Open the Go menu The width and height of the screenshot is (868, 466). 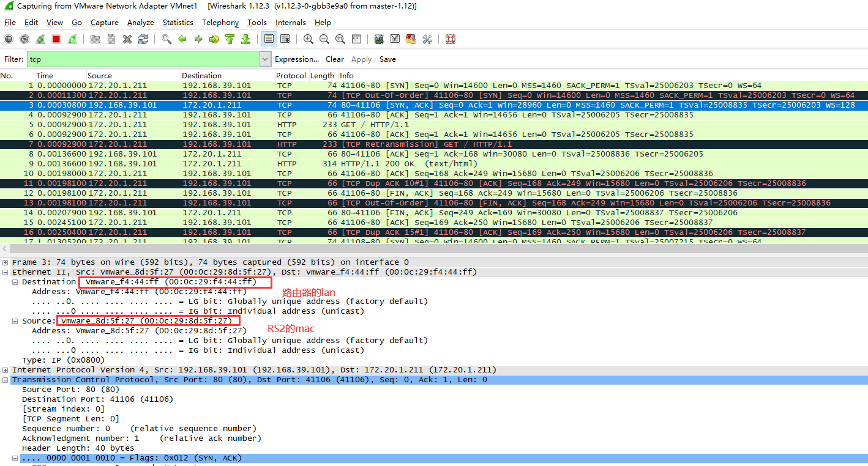[x=77, y=23]
